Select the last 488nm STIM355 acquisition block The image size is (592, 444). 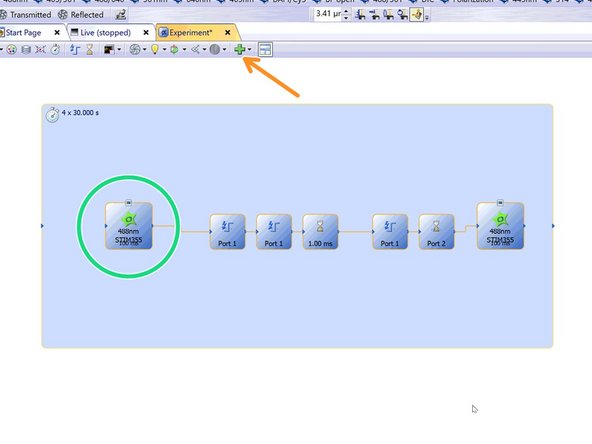[500, 226]
